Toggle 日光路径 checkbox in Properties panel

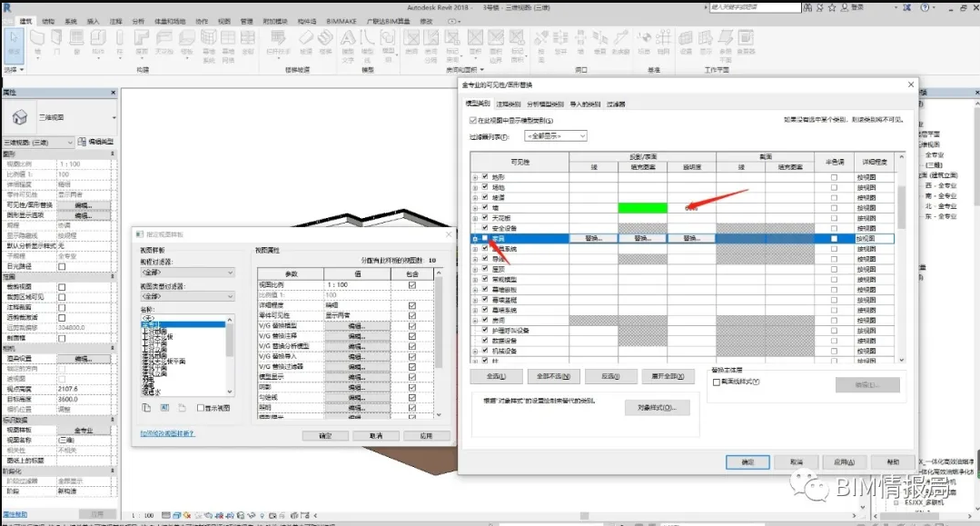(x=62, y=266)
